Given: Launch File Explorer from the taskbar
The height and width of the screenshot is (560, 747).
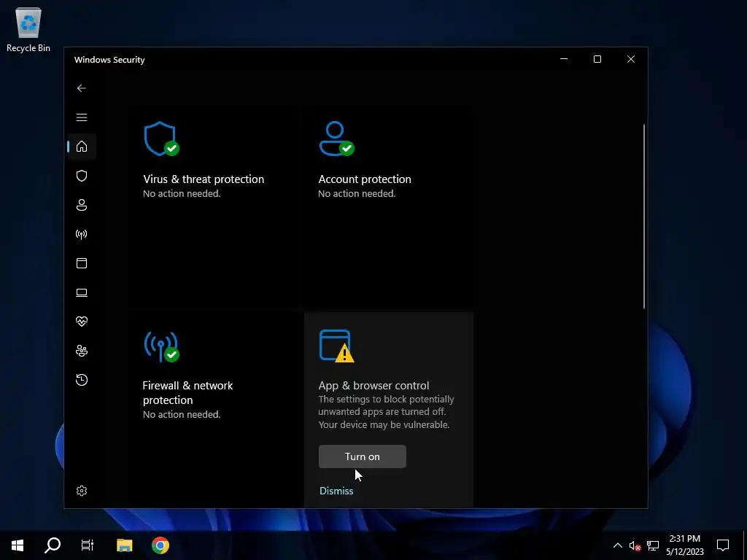Looking at the screenshot, I should (124, 545).
